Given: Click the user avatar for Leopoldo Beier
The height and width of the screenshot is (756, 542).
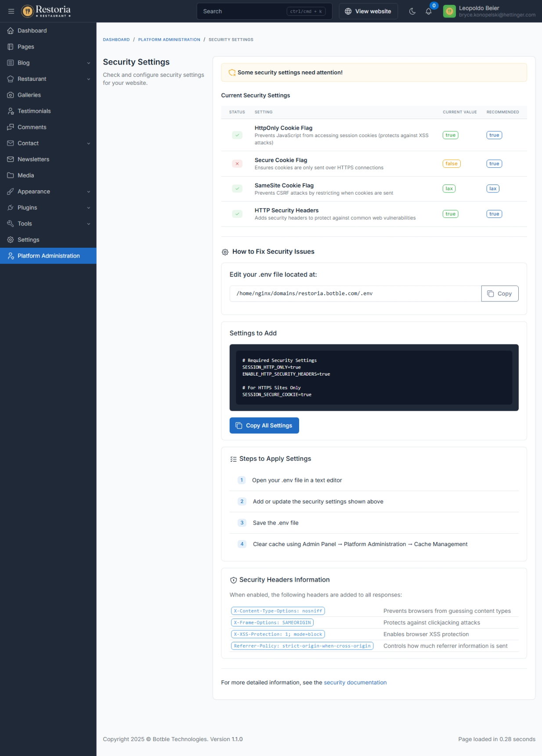Looking at the screenshot, I should [x=449, y=11].
